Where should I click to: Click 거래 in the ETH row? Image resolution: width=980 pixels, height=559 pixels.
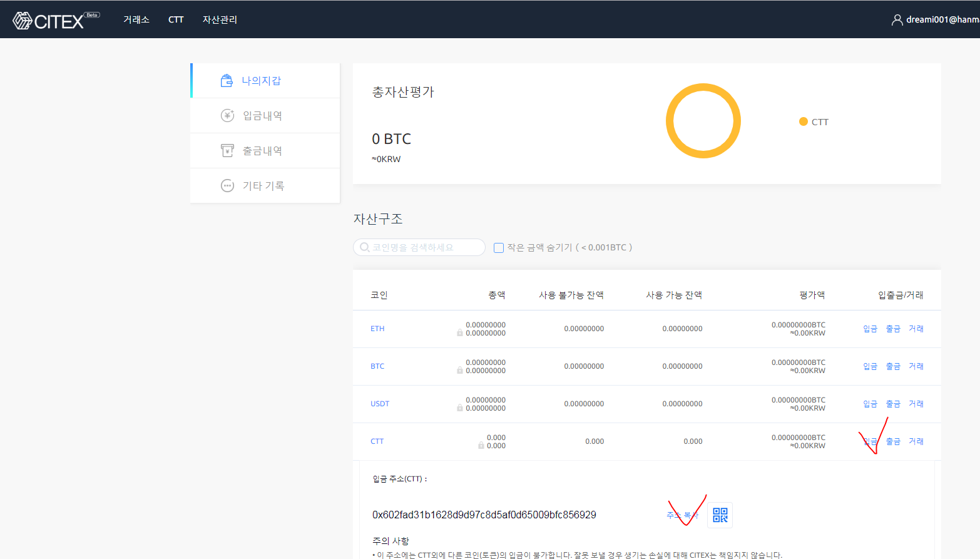click(916, 329)
